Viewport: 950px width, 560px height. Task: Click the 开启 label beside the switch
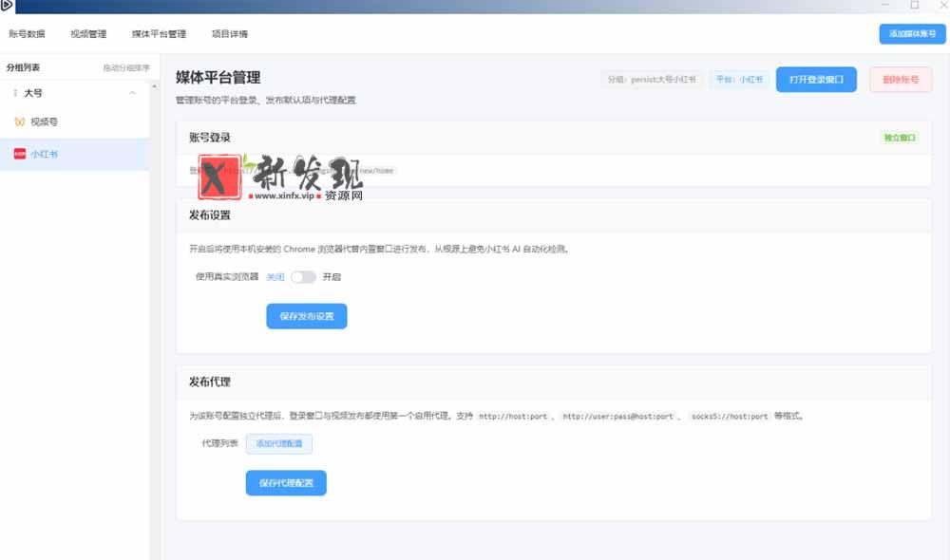click(332, 276)
